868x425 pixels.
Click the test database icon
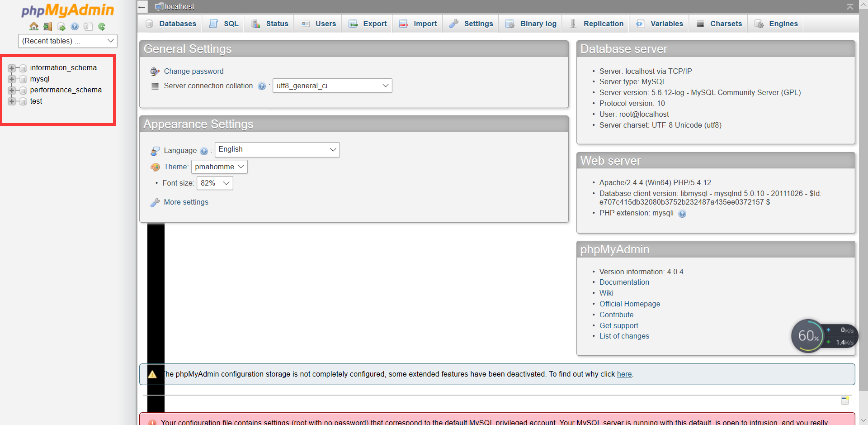coord(23,101)
